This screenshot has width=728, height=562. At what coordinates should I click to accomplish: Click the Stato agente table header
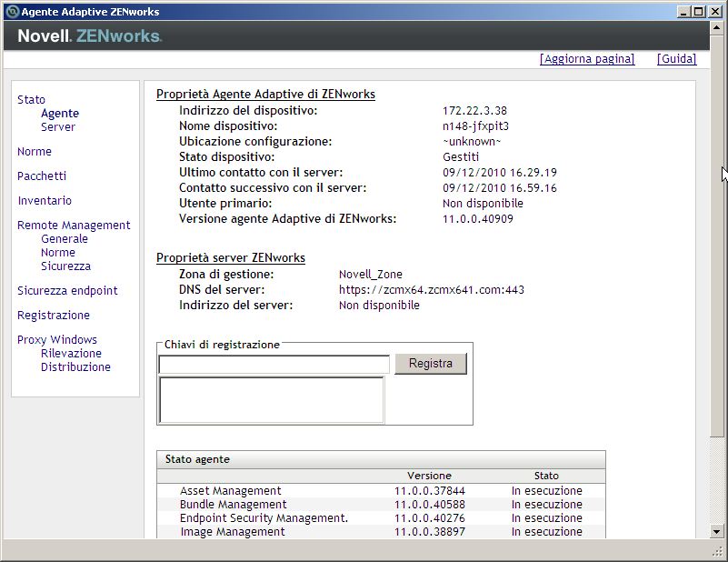(381, 459)
